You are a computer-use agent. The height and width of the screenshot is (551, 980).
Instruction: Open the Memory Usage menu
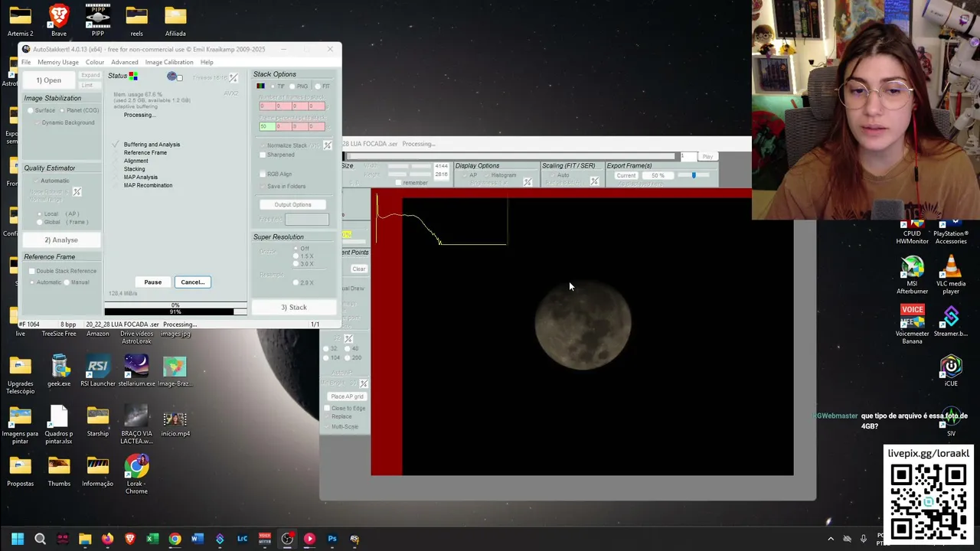click(58, 62)
